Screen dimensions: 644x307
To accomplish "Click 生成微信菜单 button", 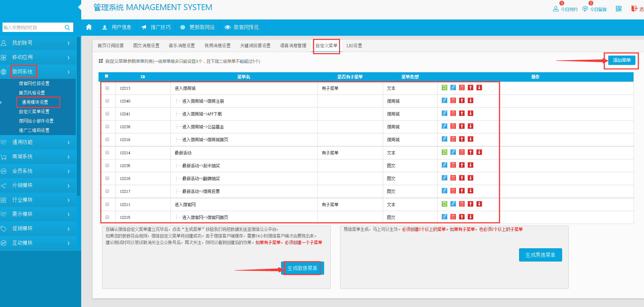I will [x=303, y=268].
